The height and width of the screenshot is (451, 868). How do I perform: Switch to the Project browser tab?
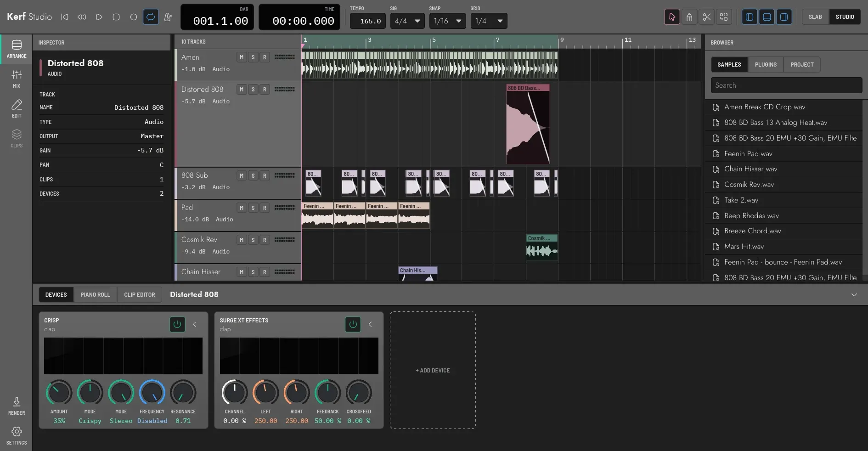802,65
